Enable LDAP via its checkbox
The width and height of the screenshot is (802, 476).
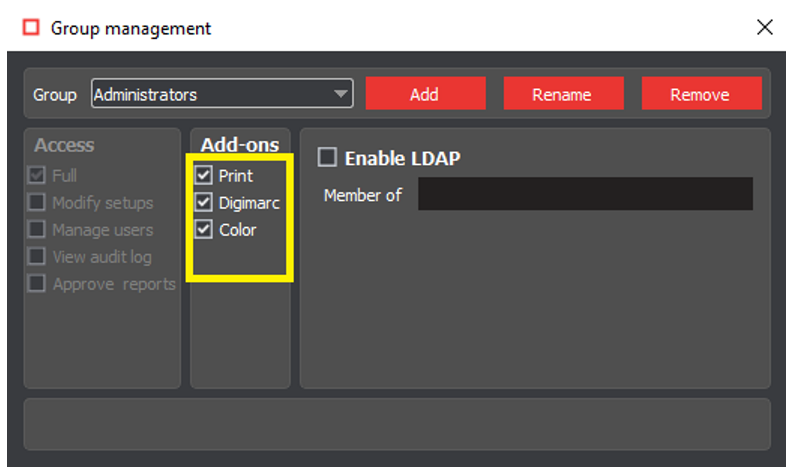(x=327, y=157)
